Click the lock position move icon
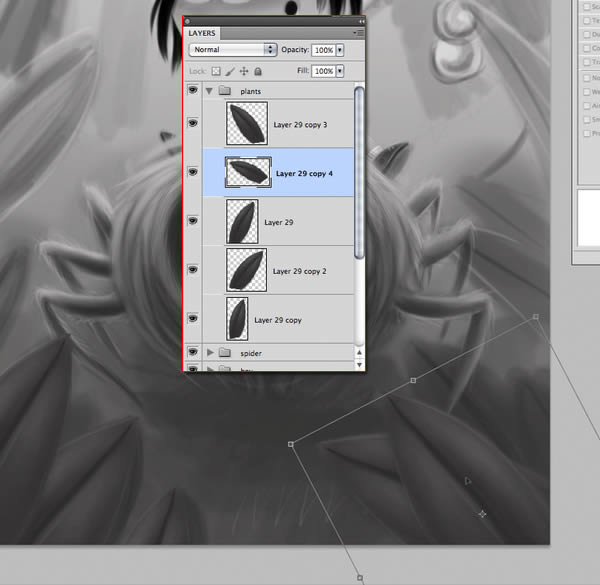Image resolution: width=600 pixels, height=585 pixels. 244,71
